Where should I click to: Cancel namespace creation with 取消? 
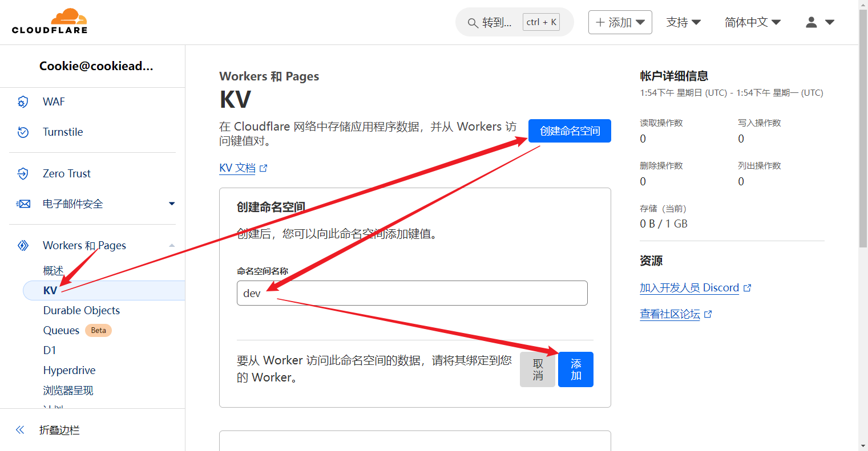click(537, 369)
